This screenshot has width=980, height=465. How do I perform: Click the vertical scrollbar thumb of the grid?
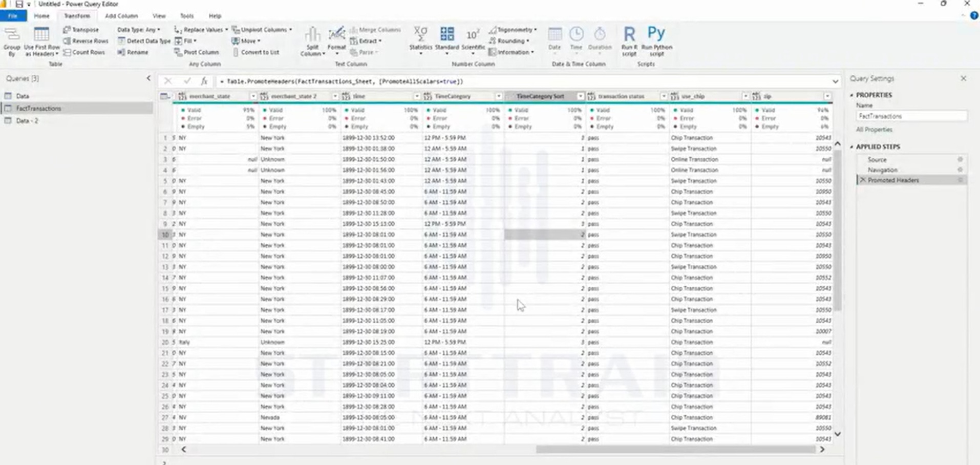[x=838, y=231]
